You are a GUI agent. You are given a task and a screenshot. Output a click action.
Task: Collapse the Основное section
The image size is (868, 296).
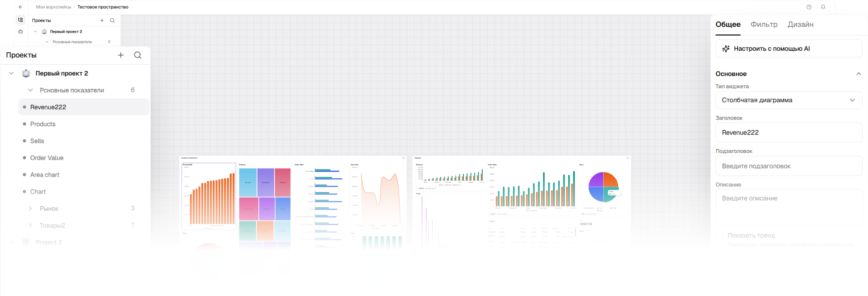(859, 74)
